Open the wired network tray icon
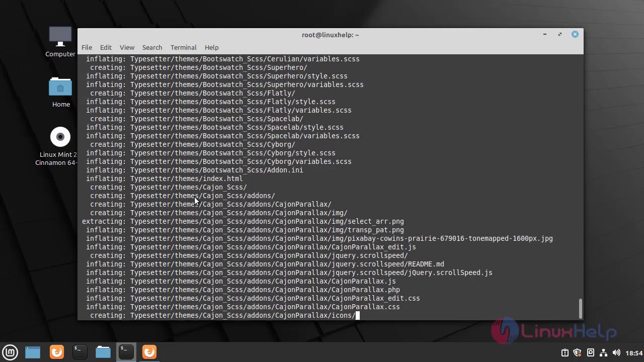The height and width of the screenshot is (362, 644). pos(603,352)
